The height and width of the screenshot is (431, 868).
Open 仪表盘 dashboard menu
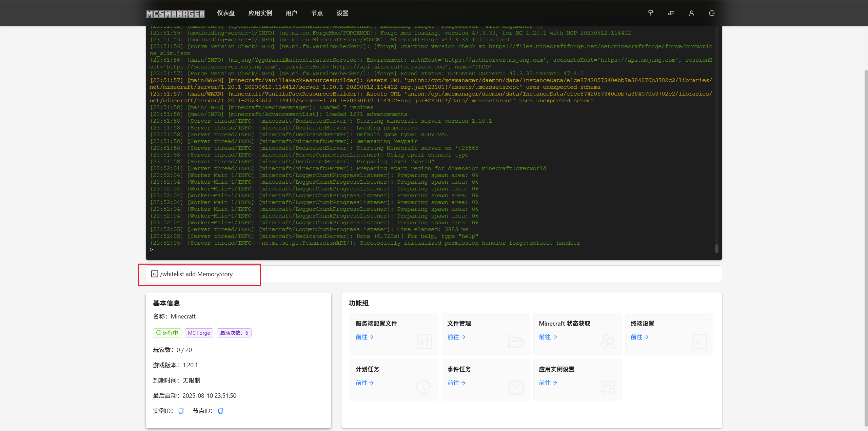click(x=226, y=13)
